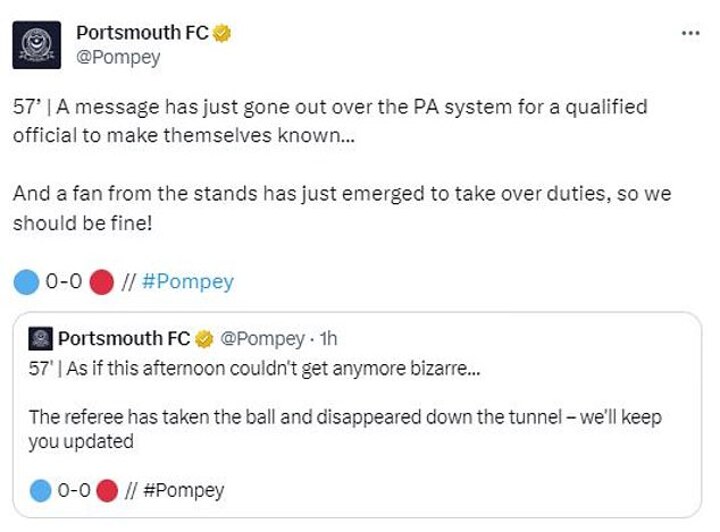This screenshot has width=720, height=532.
Task: Click the blue circle emoji in main tweet
Action: click(25, 282)
